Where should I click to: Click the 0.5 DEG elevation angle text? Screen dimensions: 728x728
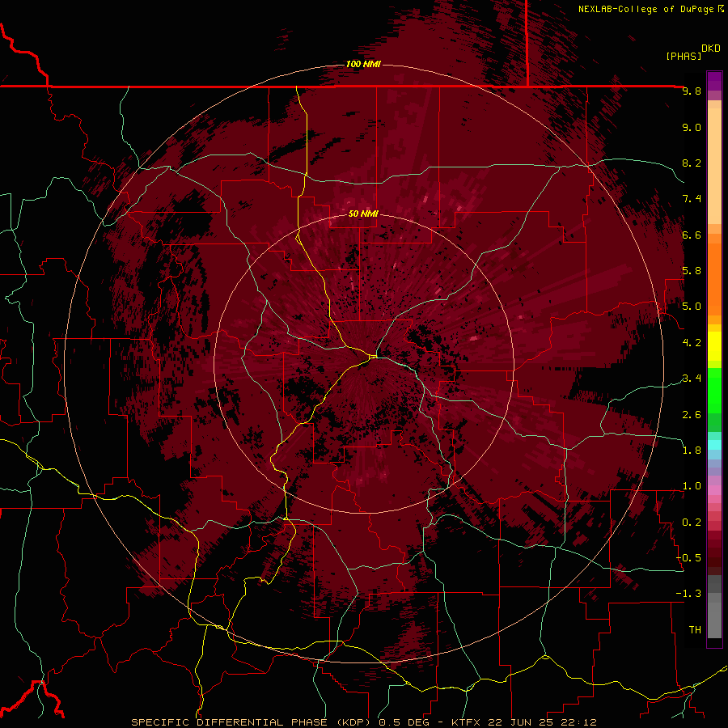pos(404,722)
